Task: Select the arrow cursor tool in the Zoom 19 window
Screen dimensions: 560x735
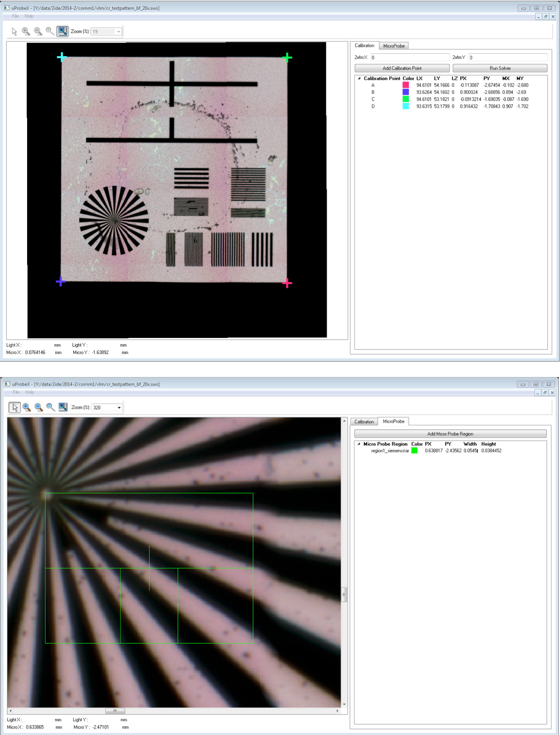Action: coord(14,32)
